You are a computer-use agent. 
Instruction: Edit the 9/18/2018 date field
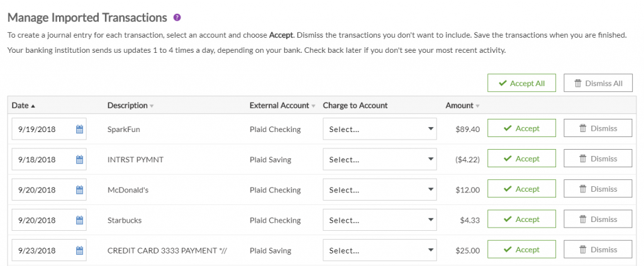coord(43,160)
